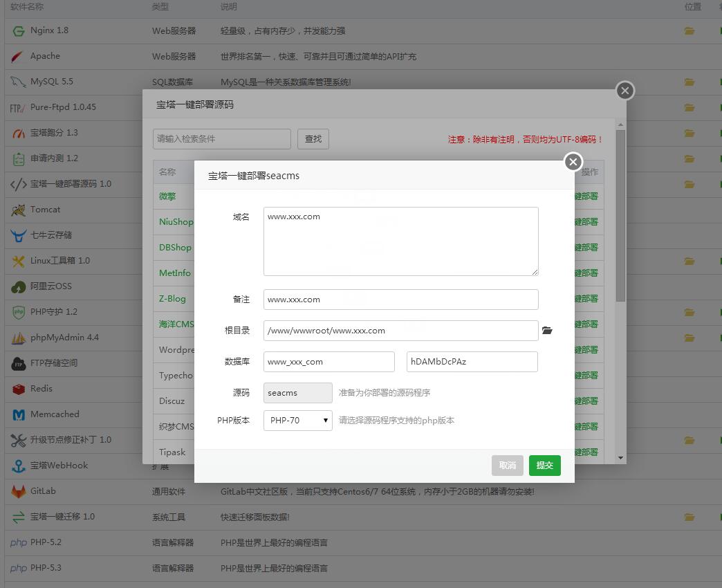This screenshot has height=588, width=722.
Task: Open MySQL 5.5 location folder icon
Action: point(689,82)
